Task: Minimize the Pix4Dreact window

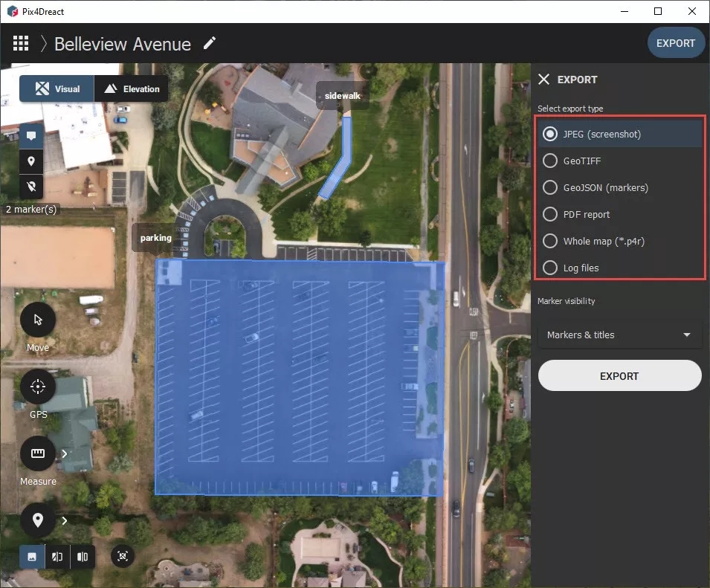Action: coord(625,11)
